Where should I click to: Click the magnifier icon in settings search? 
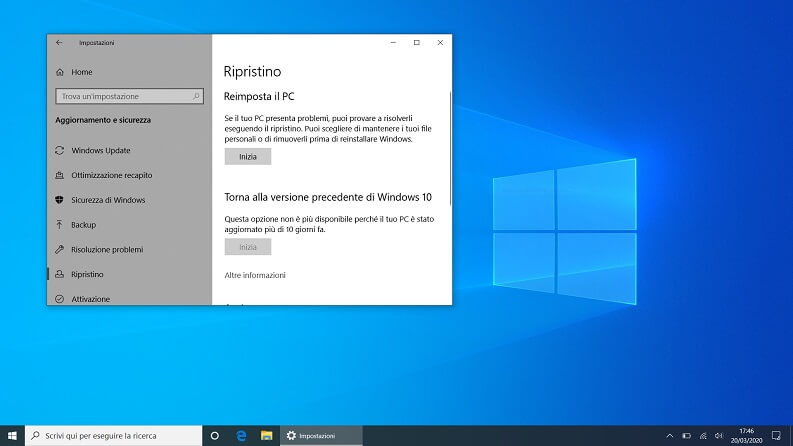coord(196,96)
